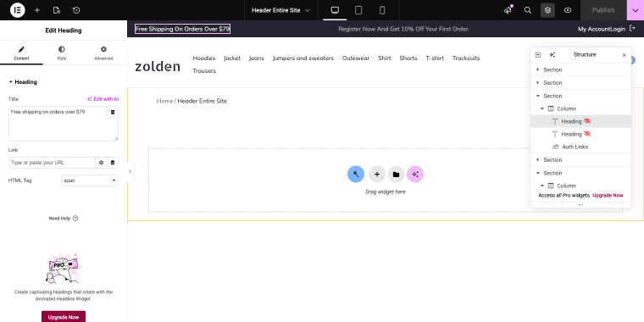The width and height of the screenshot is (644, 322).
Task: Select the Free Shipping heading on canvas
Action: click(x=182, y=29)
